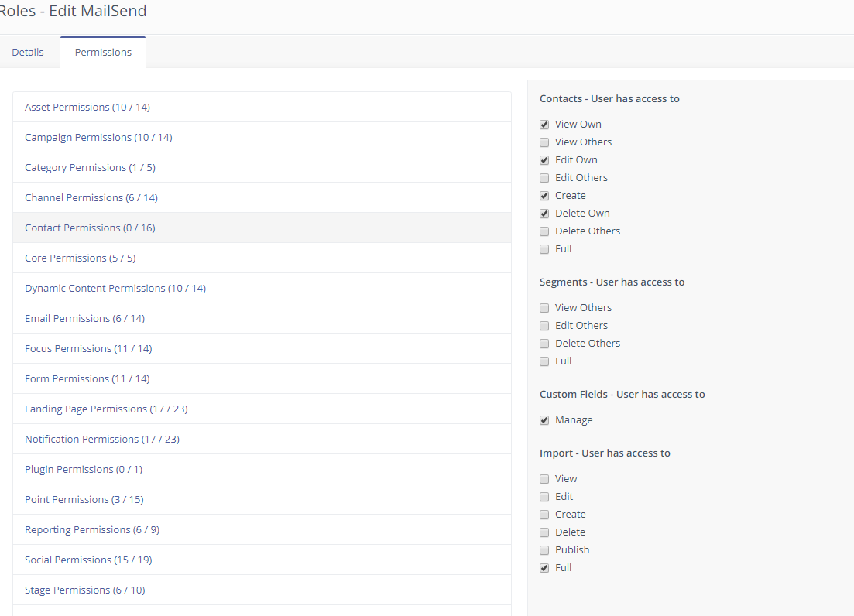Open the Asset Permissions section
Viewport: 854px width, 616px height.
click(x=87, y=107)
